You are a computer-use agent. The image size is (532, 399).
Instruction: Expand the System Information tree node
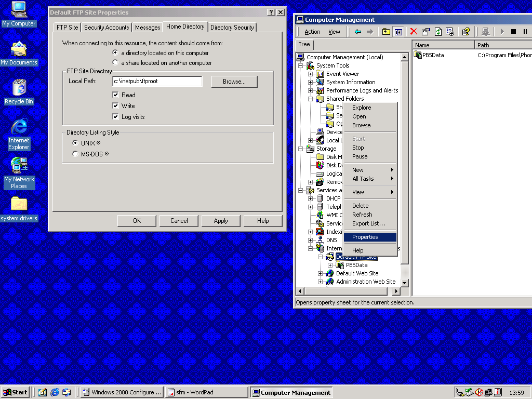tap(311, 82)
